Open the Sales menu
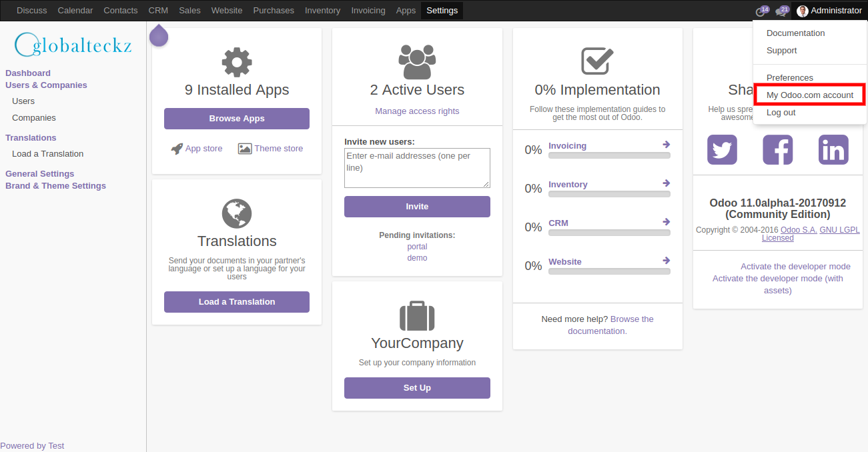The height and width of the screenshot is (452, 868). [x=189, y=11]
